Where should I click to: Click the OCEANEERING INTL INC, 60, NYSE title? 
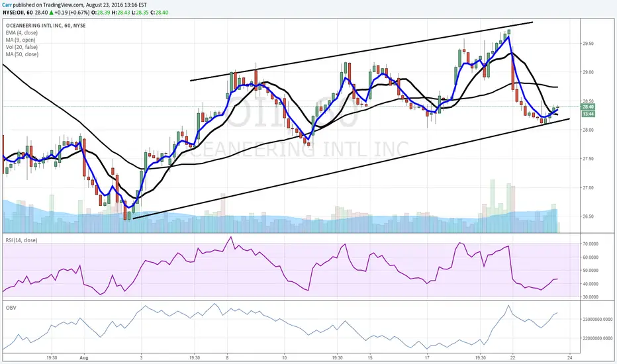tap(46, 26)
